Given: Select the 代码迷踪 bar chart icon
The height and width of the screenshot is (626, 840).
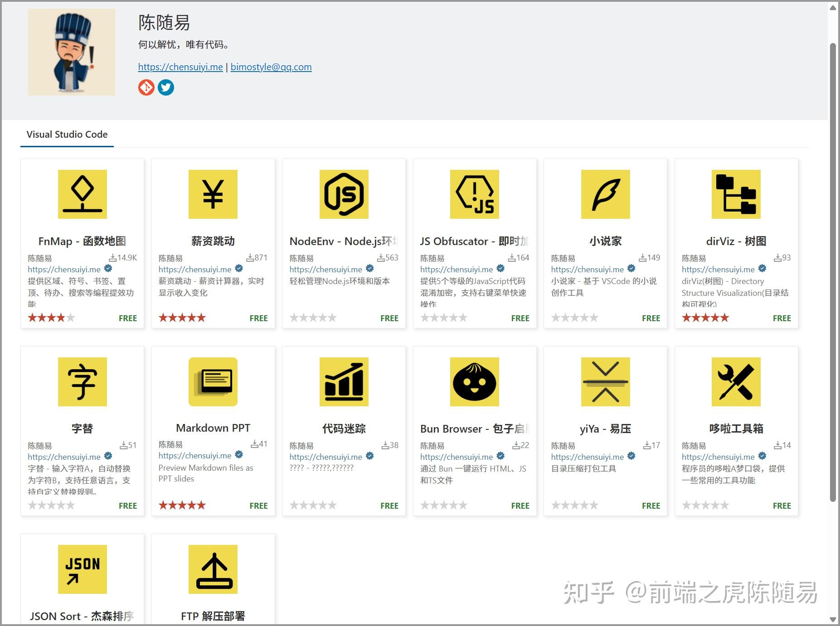Looking at the screenshot, I should coord(343,381).
